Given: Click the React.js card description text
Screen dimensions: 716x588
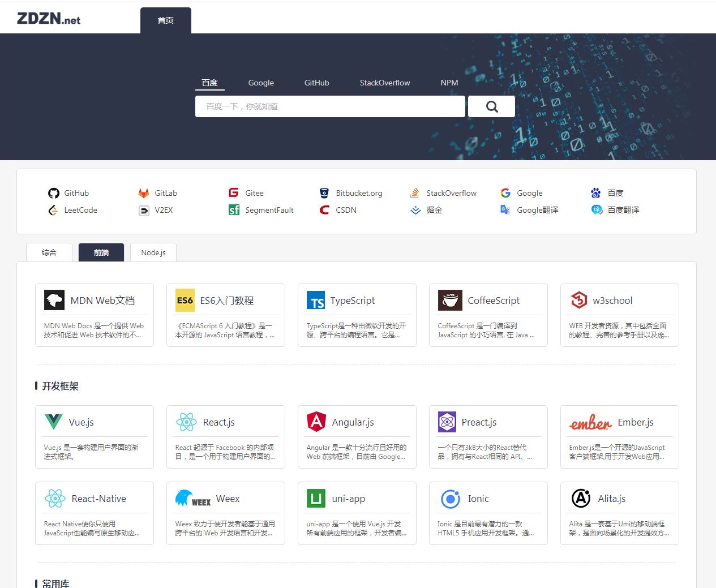Looking at the screenshot, I should click(225, 452).
